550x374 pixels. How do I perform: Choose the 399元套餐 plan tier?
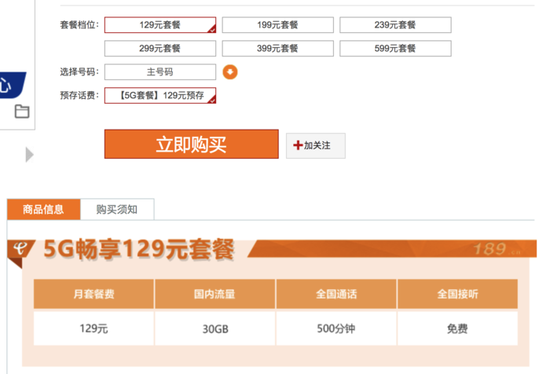click(x=278, y=48)
